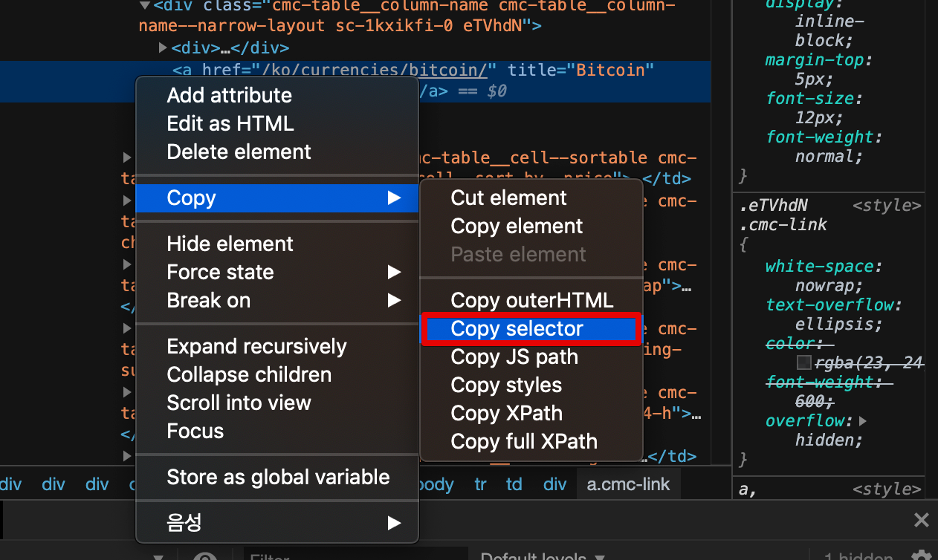Close the console drawer
Image resolution: width=938 pixels, height=560 pixels.
coord(921,520)
